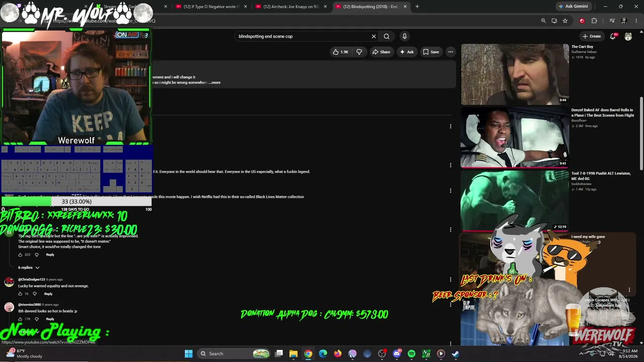Open Steam from the taskbar
This screenshot has height=362, width=644.
[456, 353]
